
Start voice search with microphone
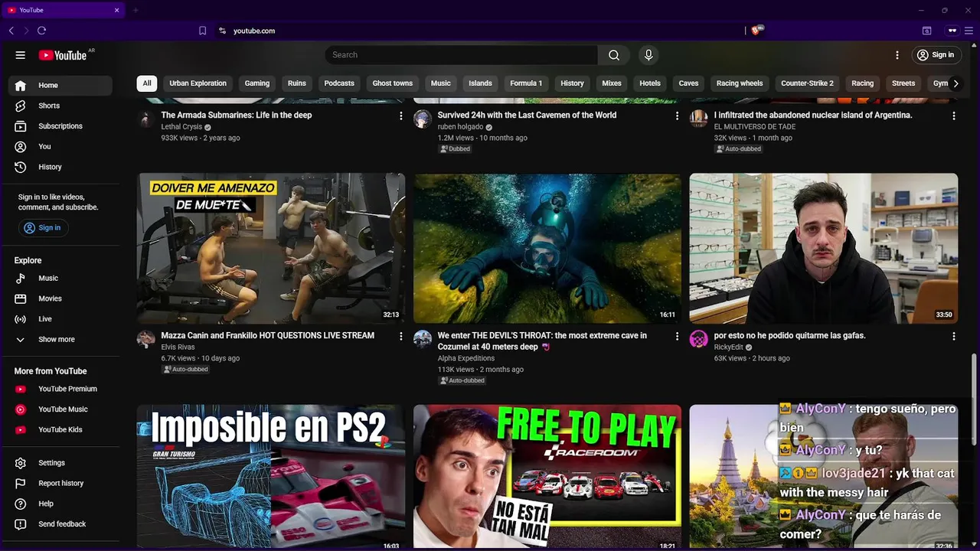[x=648, y=55]
